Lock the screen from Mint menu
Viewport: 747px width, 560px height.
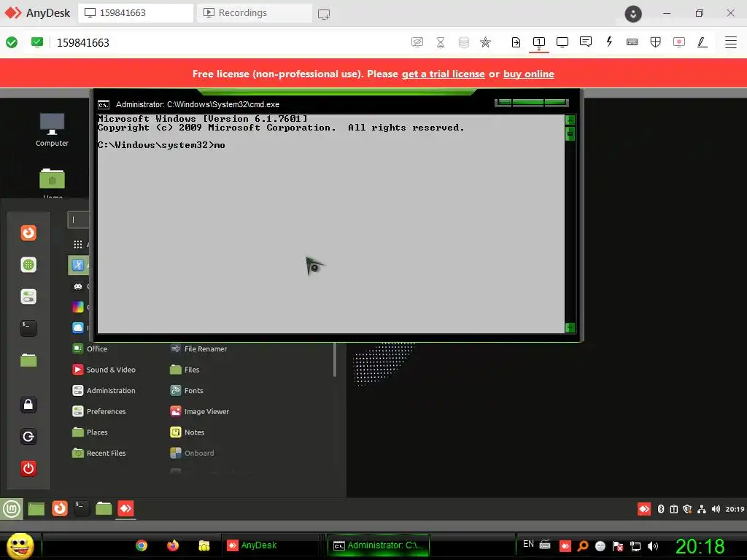[28, 405]
